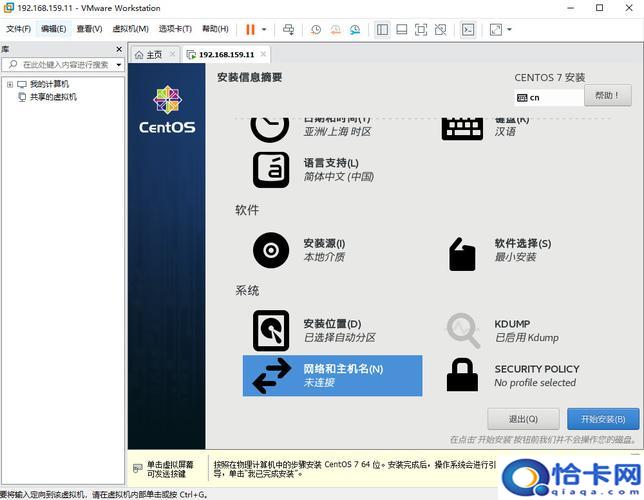This screenshot has height=500, width=644.
Task: Click the 网络和主机名(N) label
Action: click(343, 369)
